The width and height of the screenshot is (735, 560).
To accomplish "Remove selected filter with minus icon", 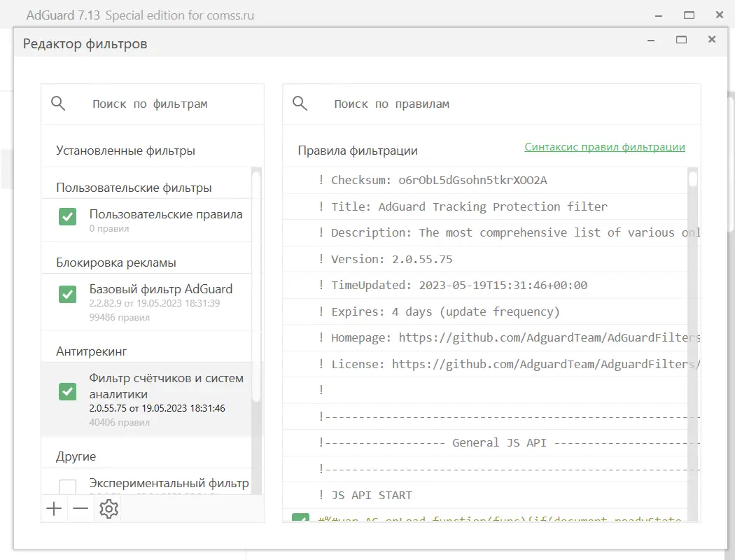I will point(81,509).
